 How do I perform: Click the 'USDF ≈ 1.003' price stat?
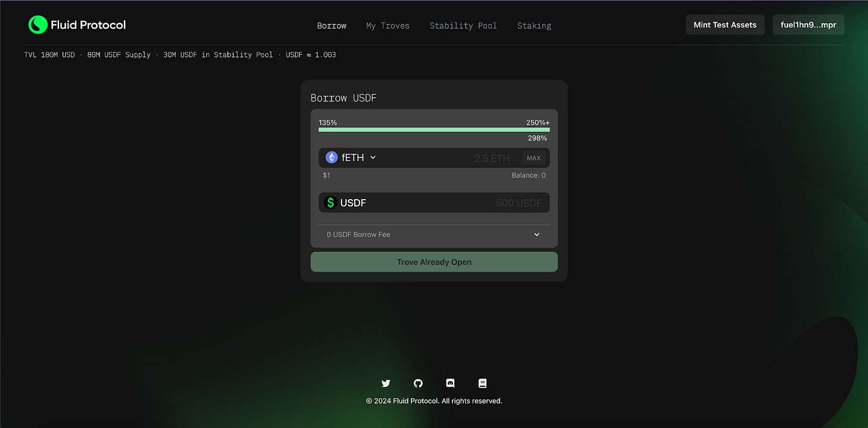[x=311, y=55]
